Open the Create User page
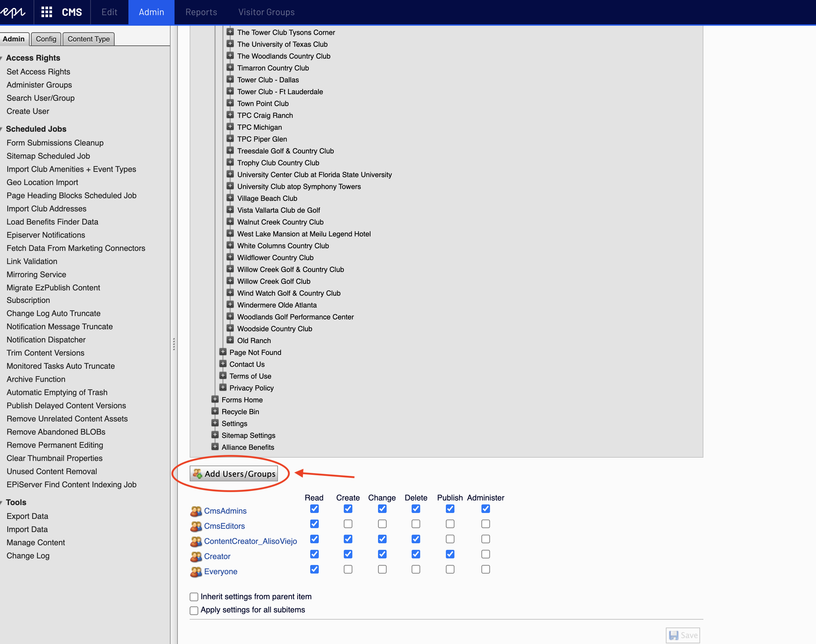 coord(28,111)
